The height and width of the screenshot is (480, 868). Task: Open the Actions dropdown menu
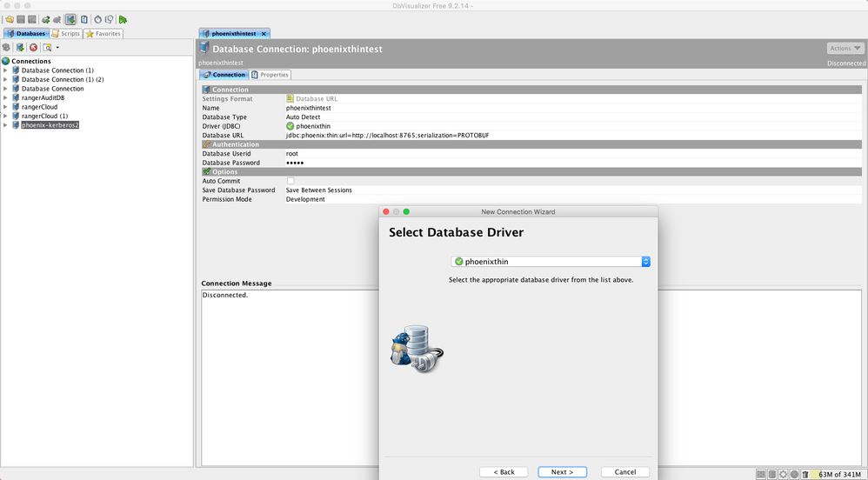pos(845,49)
